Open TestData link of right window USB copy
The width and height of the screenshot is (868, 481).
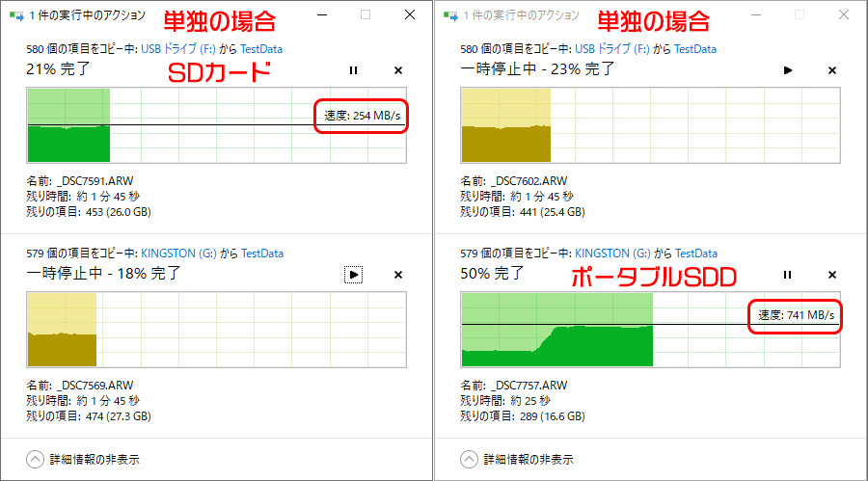(x=695, y=49)
